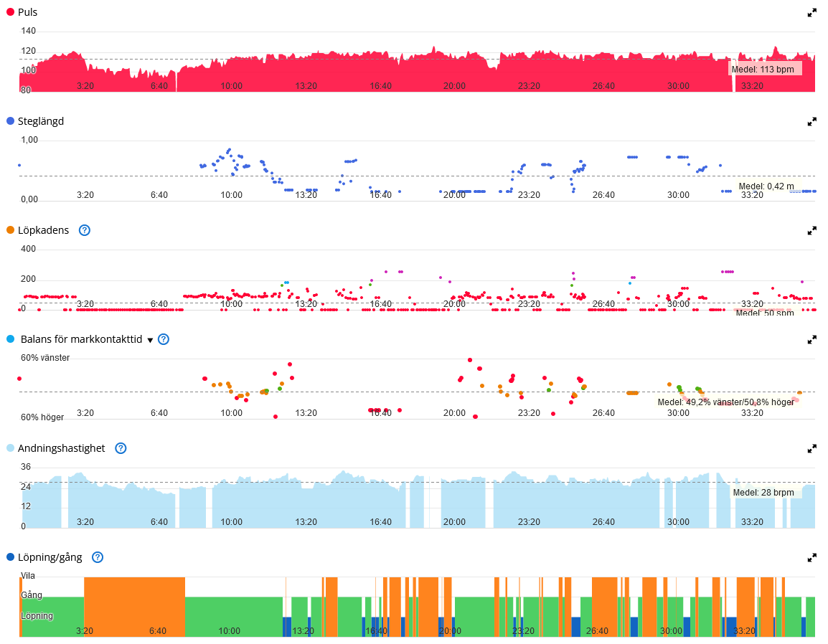Click the light blue Andningshastighet legend dot
Viewport: 828px width, 644px height.
[10, 448]
